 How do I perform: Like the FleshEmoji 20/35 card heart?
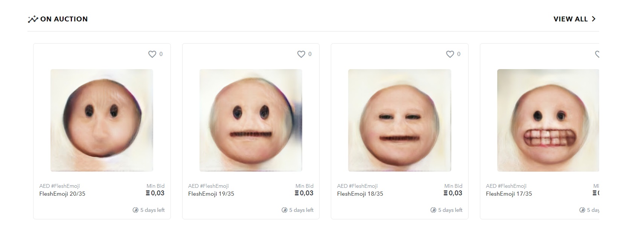point(152,54)
